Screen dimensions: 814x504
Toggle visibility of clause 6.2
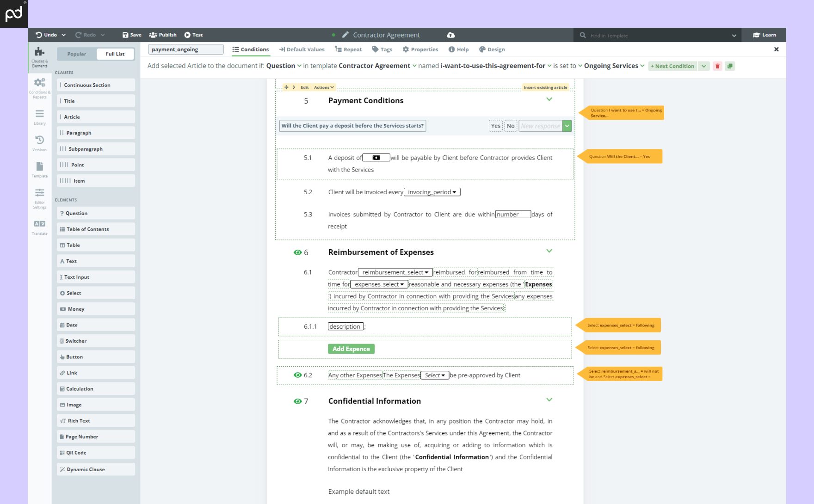[297, 375]
